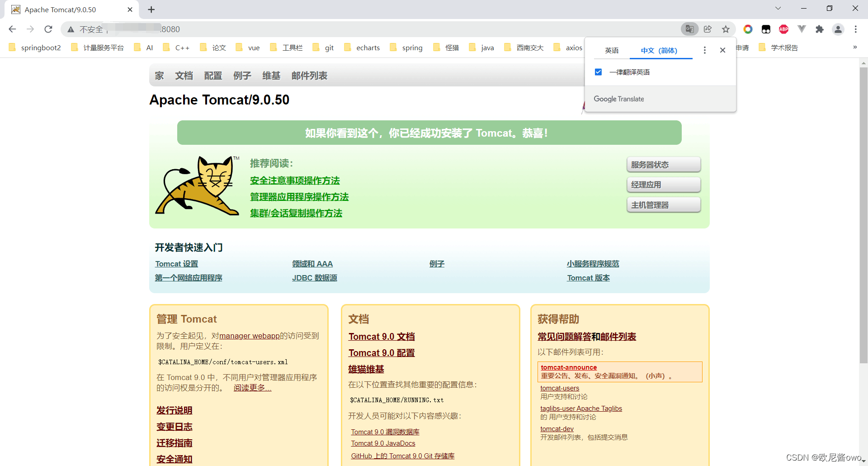The height and width of the screenshot is (466, 868).
Task: Open the springboot2 bookmark folder
Action: (x=35, y=48)
